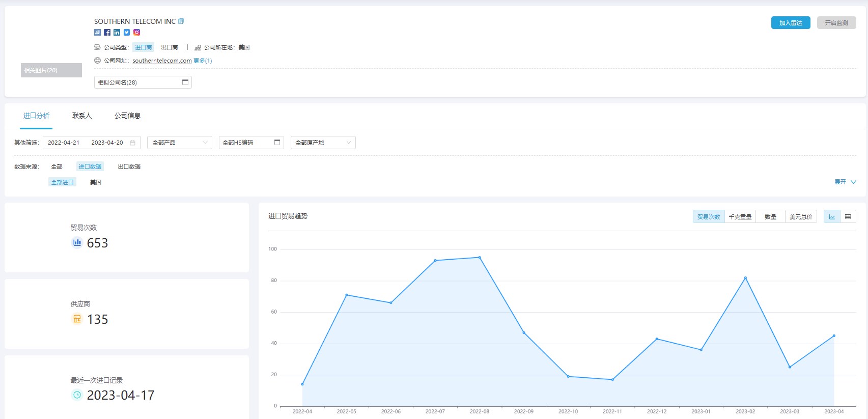This screenshot has width=868, height=419.
Task: Show chart by 美元总价
Action: pos(801,216)
